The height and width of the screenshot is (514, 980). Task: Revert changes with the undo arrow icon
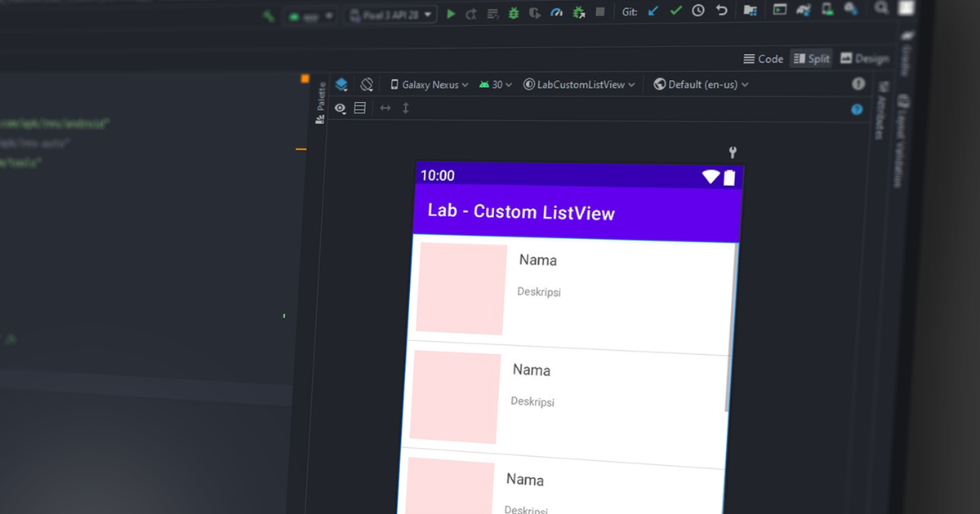pyautogui.click(x=722, y=12)
